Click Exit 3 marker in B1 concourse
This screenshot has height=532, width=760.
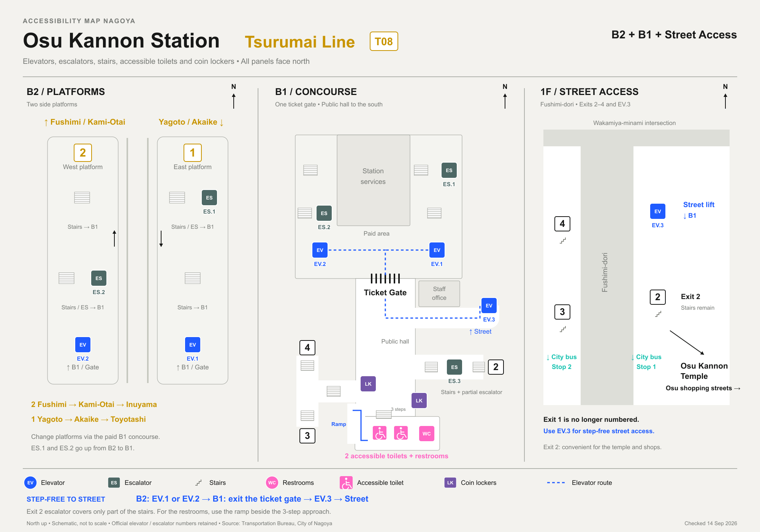[x=307, y=435]
